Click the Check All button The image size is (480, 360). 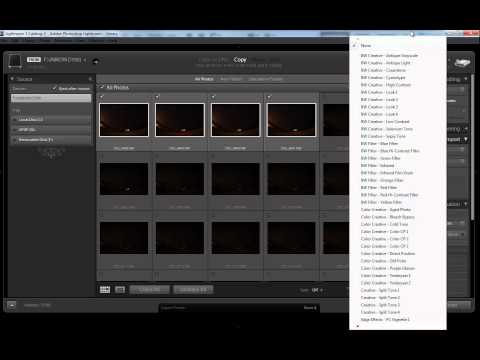pos(149,290)
